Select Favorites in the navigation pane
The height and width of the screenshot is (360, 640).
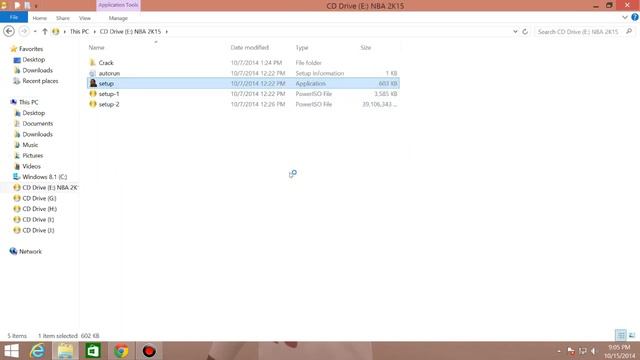31,49
